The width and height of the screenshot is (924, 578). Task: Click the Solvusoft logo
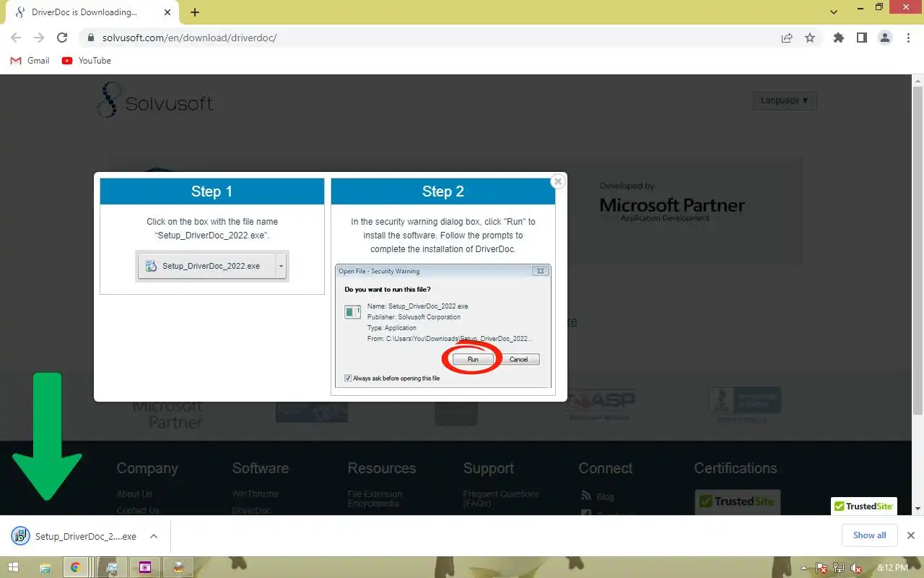(155, 100)
